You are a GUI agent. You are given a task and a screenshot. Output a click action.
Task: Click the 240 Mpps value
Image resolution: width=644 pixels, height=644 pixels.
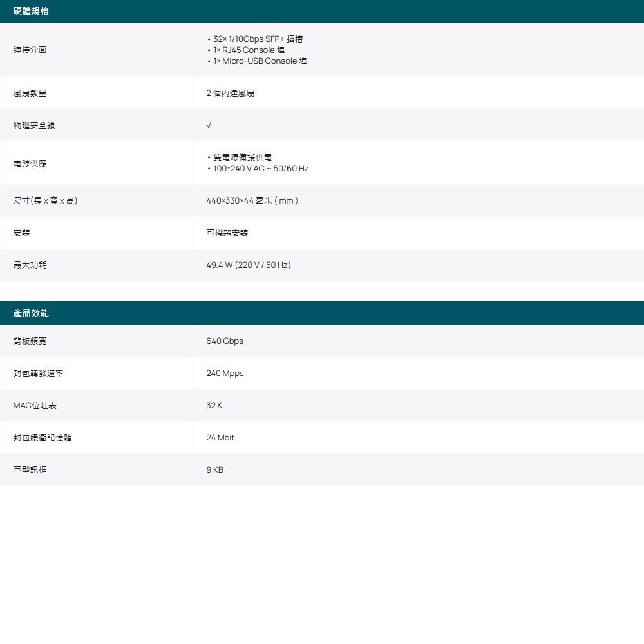pyautogui.click(x=225, y=373)
